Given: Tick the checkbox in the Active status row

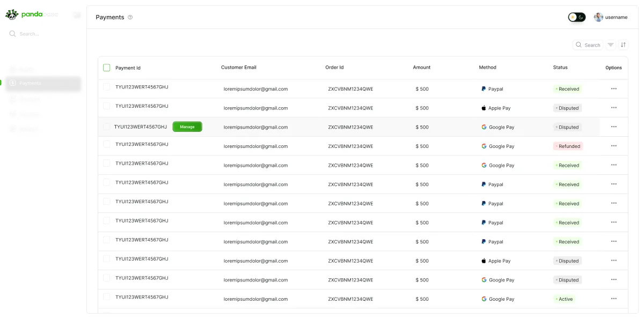Looking at the screenshot, I should [106, 297].
